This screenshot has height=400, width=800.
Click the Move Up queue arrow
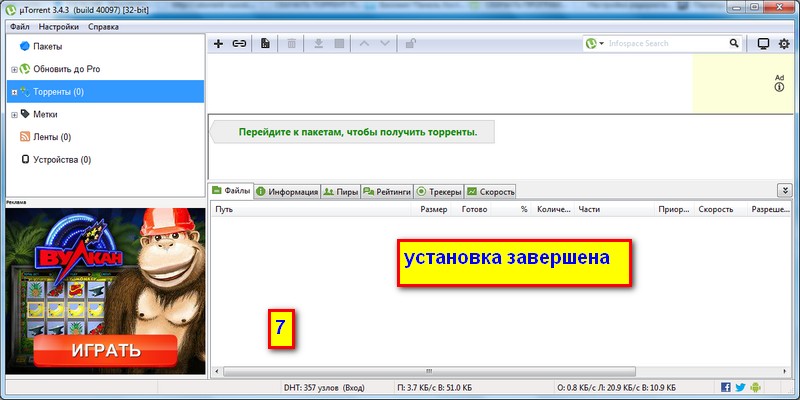[364, 44]
